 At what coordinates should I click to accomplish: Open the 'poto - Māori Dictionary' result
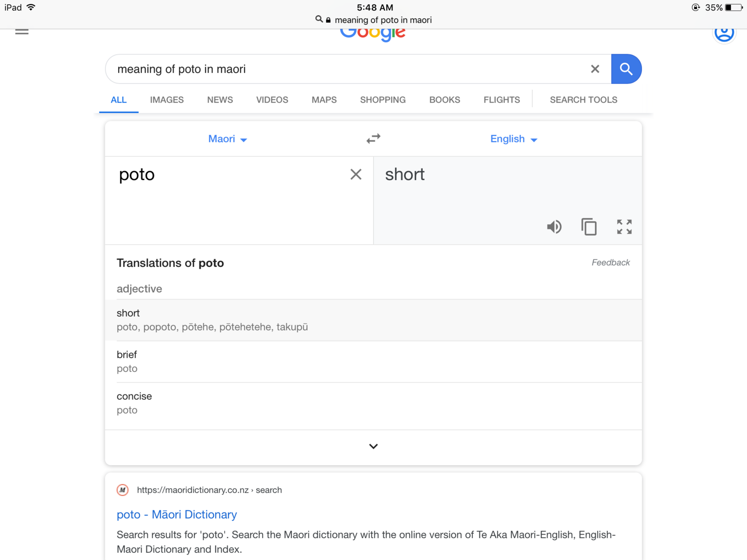point(177,514)
